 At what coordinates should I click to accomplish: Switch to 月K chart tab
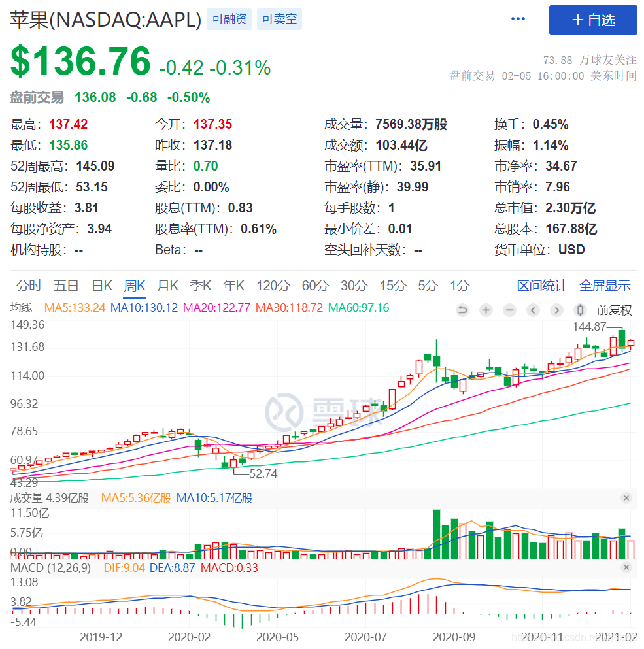tap(168, 286)
